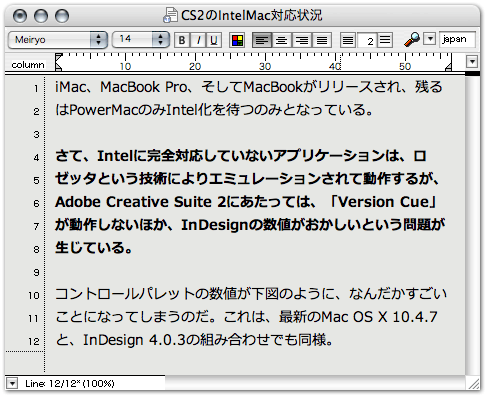Viewport: 485px width, 395px height.
Task: Click line number 4 in the gutter
Action: (36, 157)
